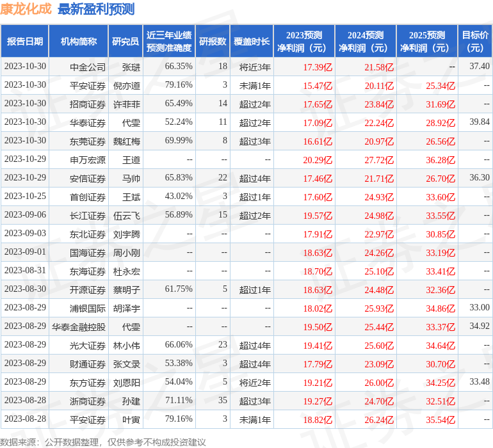Select the 2025预测净利润 column header
The height and width of the screenshot is (448, 493).
[427, 41]
